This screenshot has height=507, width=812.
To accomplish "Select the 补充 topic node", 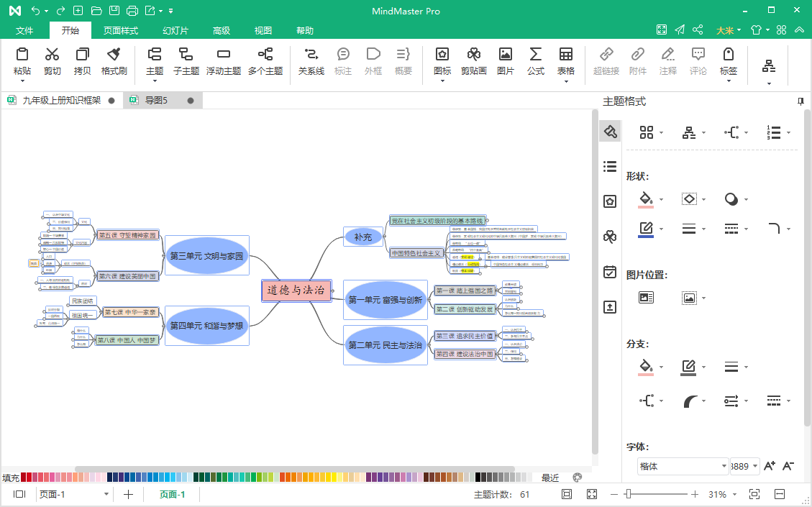I will click(x=363, y=237).
